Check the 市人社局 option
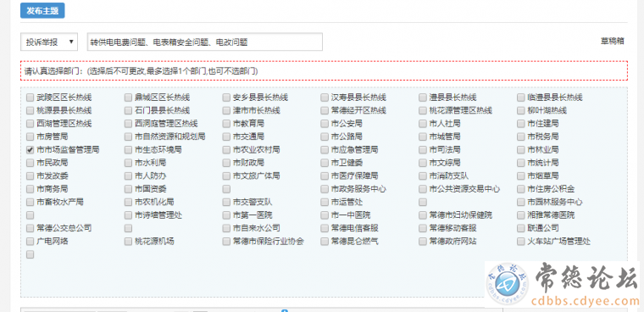Viewport: 644px width, 312px height. pyautogui.click(x=423, y=124)
